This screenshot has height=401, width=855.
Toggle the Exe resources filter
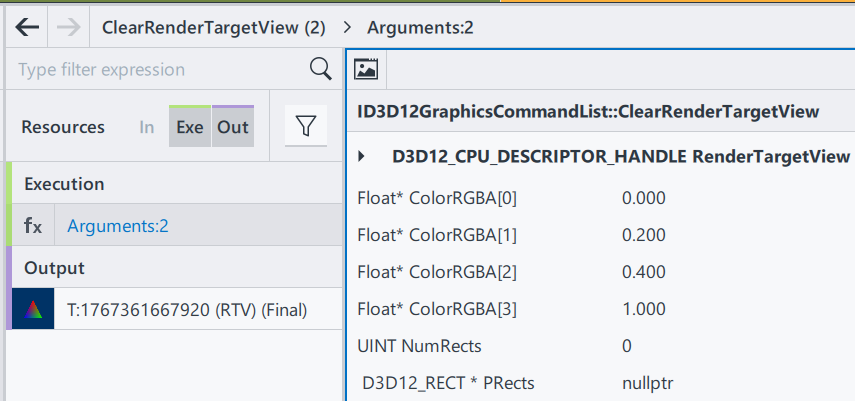(x=190, y=127)
